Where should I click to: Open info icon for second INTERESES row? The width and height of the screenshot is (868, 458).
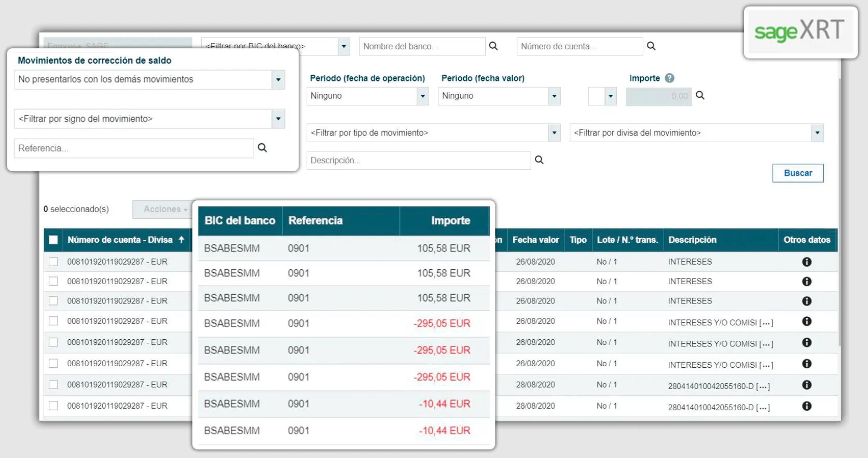[807, 282]
